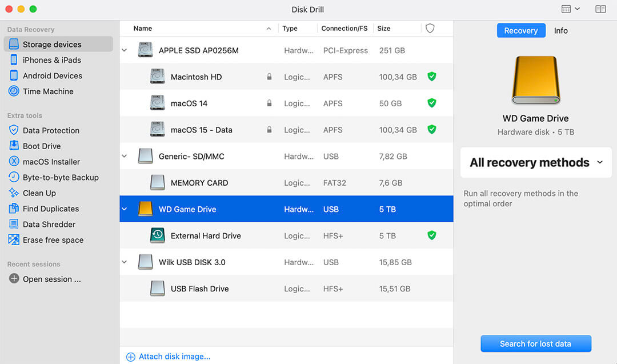Click the green shield on Macintosh HD row
Viewport: 617px width, 364px height.
pos(432,77)
